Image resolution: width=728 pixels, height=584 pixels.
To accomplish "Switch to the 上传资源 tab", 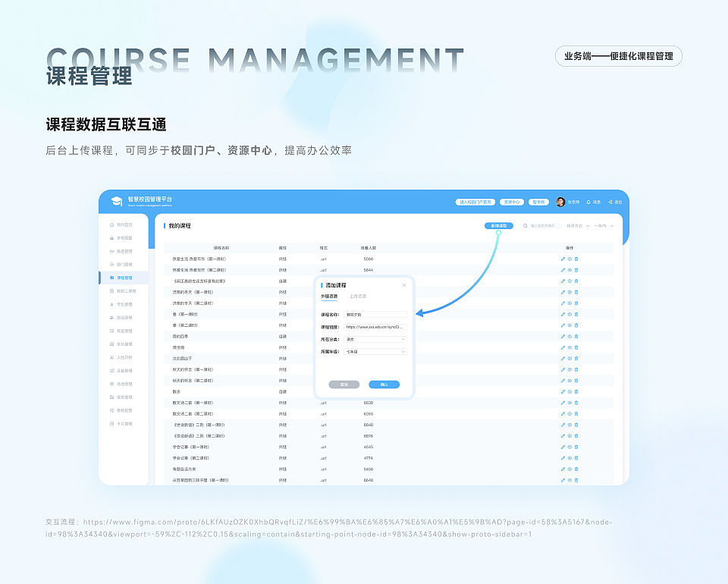I will coord(358,297).
